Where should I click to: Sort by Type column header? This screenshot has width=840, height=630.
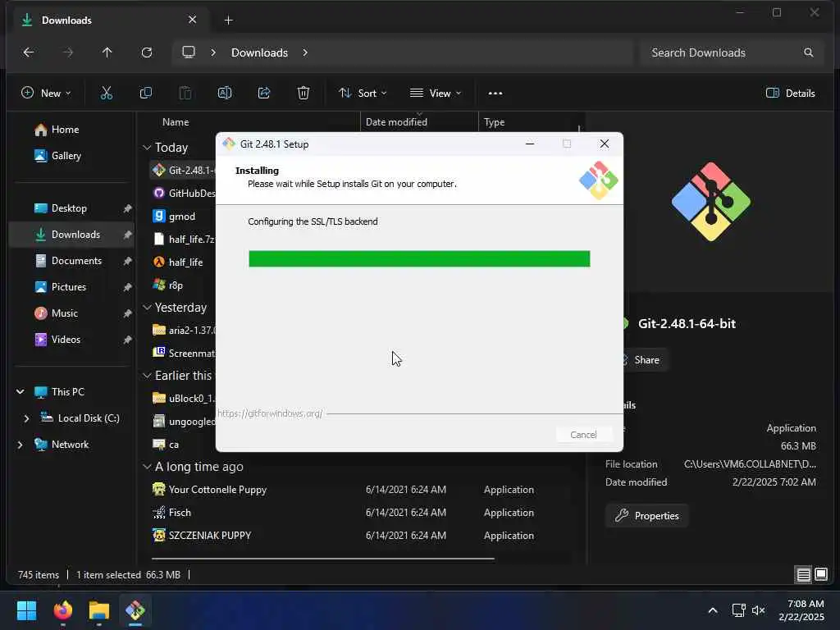(494, 122)
